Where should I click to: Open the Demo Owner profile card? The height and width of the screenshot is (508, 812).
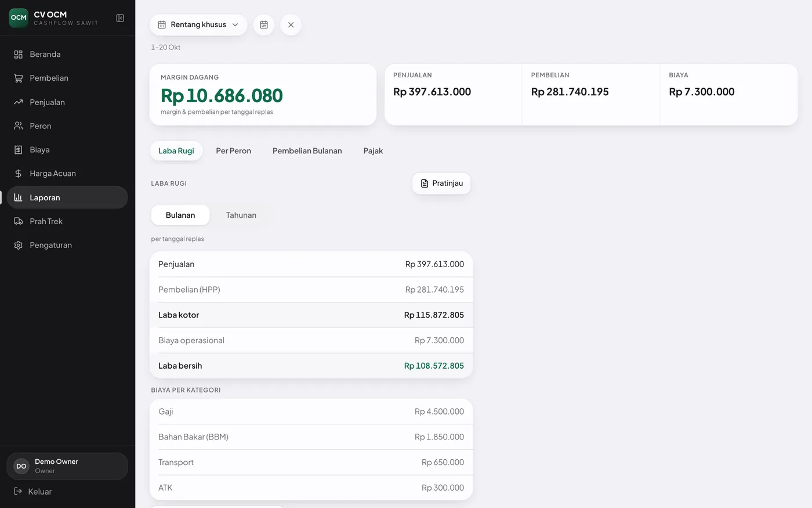pyautogui.click(x=67, y=466)
